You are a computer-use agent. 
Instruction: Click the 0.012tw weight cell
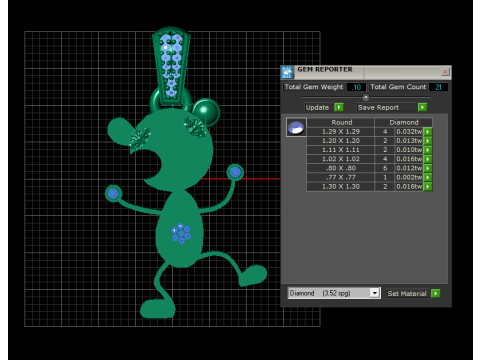point(409,168)
